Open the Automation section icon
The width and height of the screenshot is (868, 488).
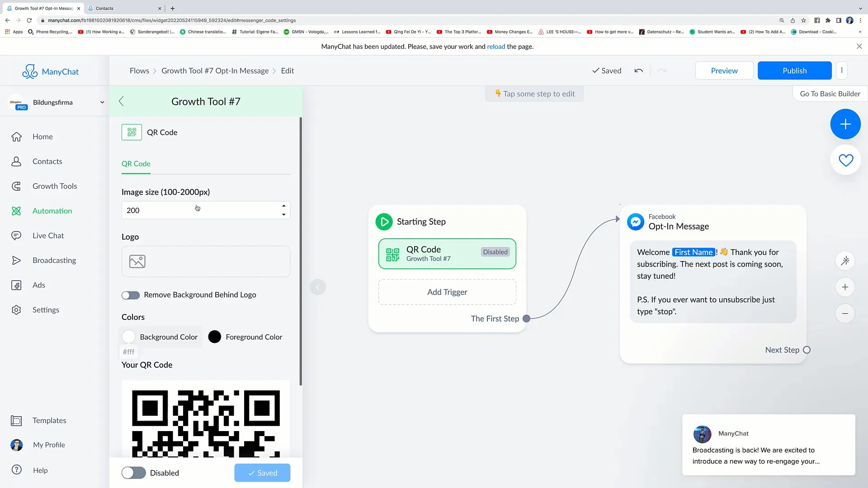pos(17,210)
